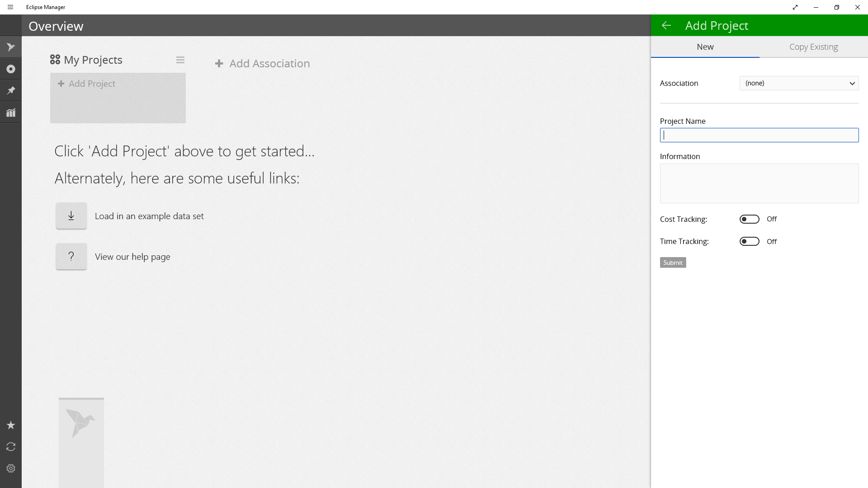Click the Submit button
Image resolution: width=868 pixels, height=488 pixels.
point(673,262)
